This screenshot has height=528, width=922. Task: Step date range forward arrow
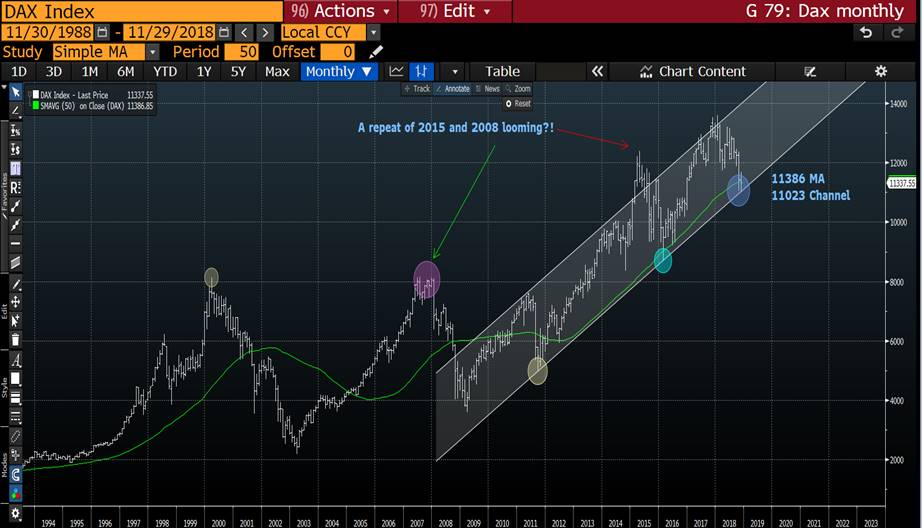[x=265, y=32]
